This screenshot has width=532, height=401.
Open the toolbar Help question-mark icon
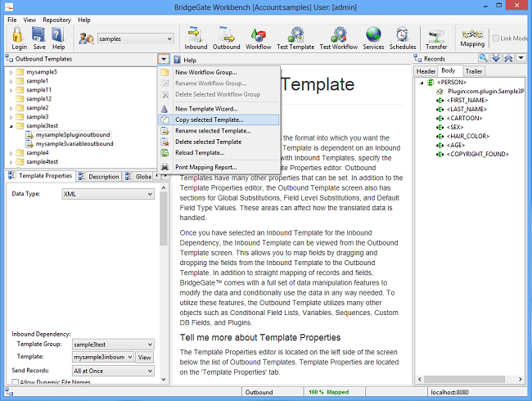pyautogui.click(x=58, y=38)
